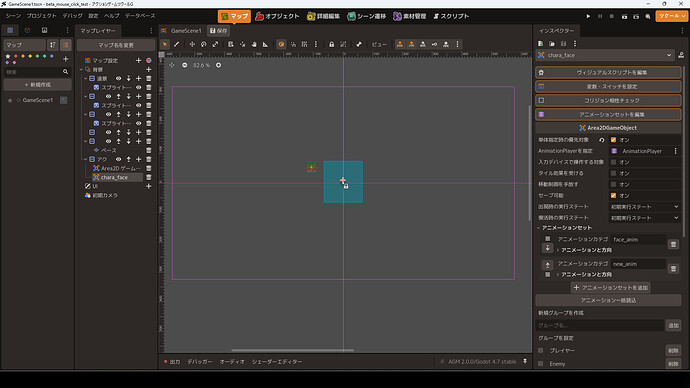Select the blue color filter dot
Viewport: 690px width, 388px height.
click(x=52, y=56)
